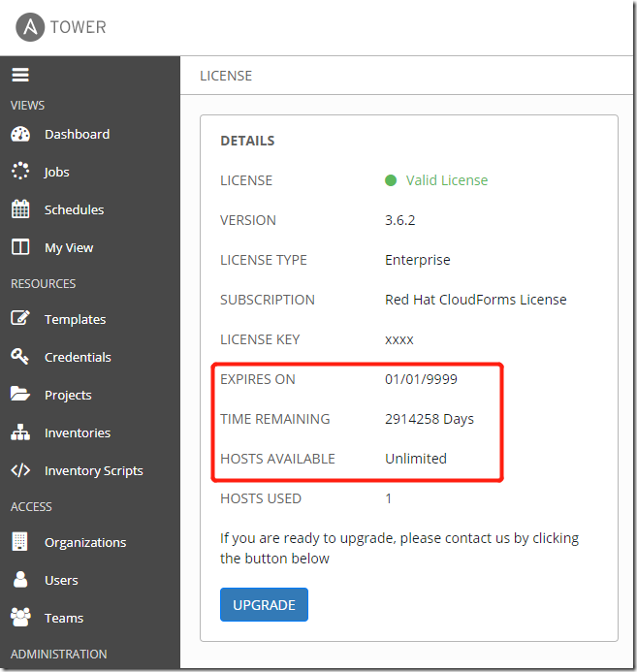The image size is (637, 672).
Task: Click the LICENSE KEY label
Action: tap(260, 339)
